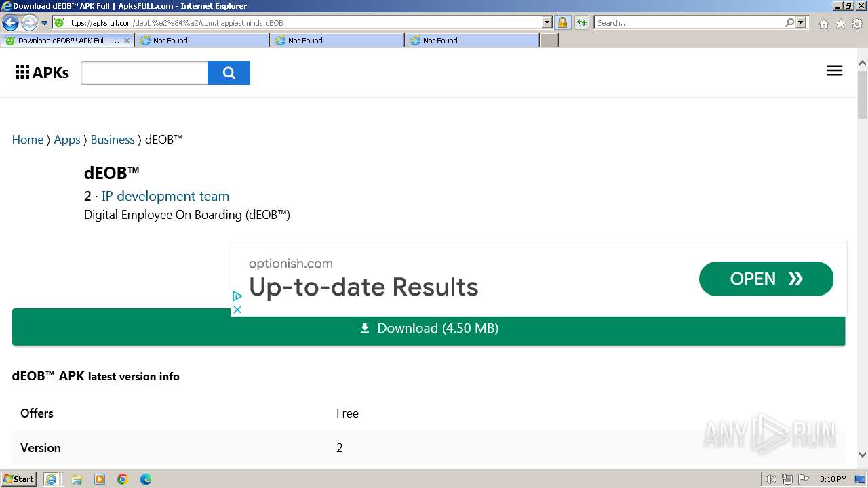
Task: Click the Action Center flag icon
Action: pyautogui.click(x=804, y=479)
